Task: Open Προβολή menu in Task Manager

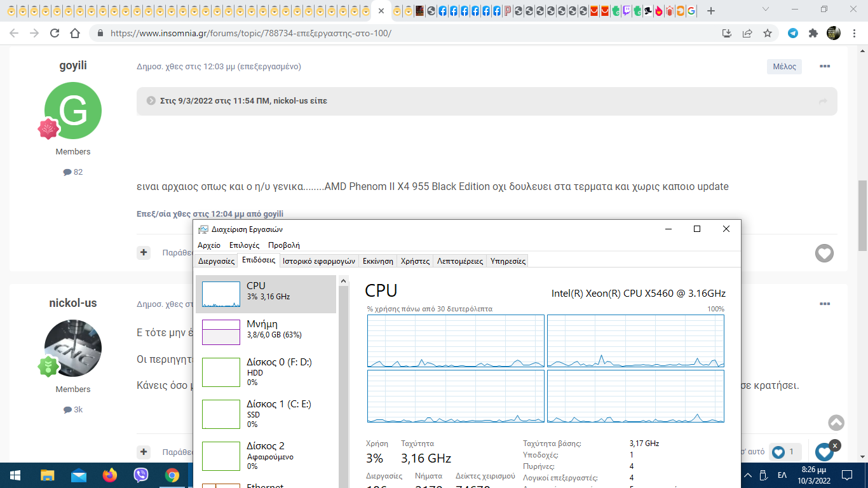Action: [284, 245]
